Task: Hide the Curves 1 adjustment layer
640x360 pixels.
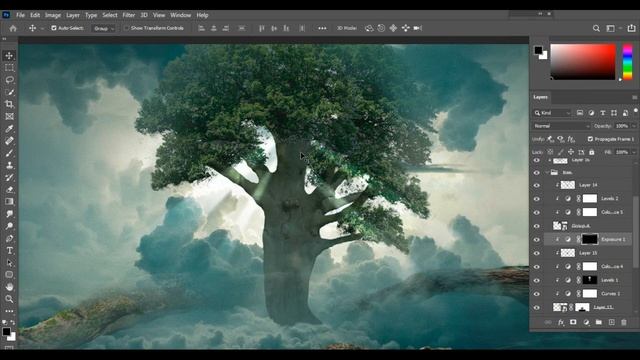Action: pos(537,294)
